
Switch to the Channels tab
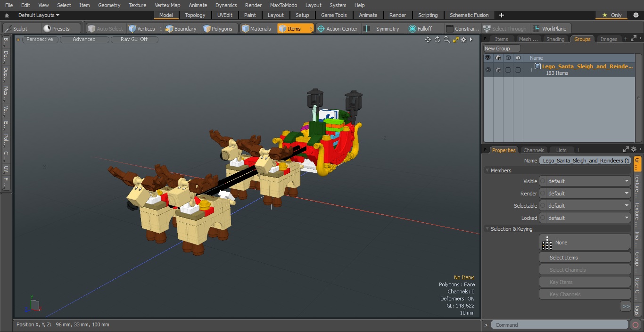534,150
